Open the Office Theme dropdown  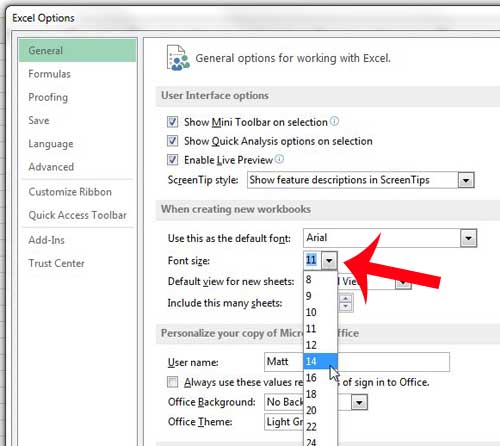[284, 422]
